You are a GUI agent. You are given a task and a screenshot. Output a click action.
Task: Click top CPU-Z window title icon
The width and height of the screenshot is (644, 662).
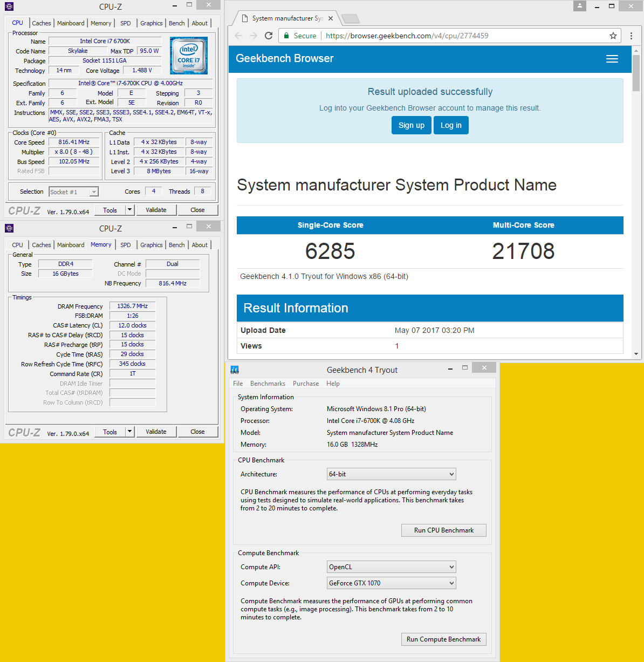pos(9,6)
